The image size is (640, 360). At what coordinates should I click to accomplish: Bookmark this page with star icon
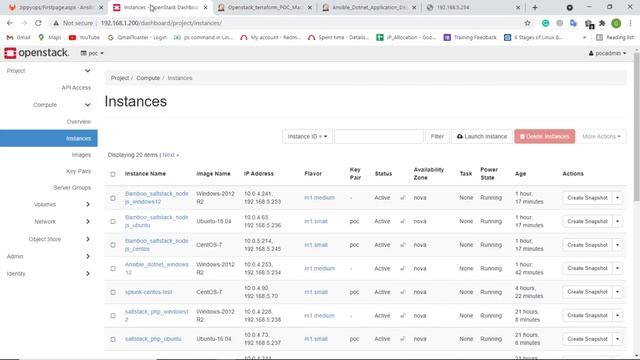click(x=527, y=23)
